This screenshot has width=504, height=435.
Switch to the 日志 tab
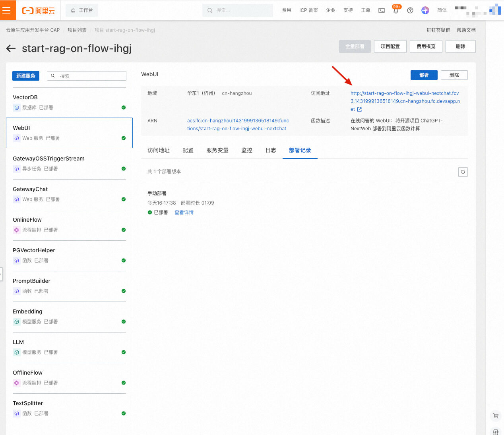(x=271, y=150)
